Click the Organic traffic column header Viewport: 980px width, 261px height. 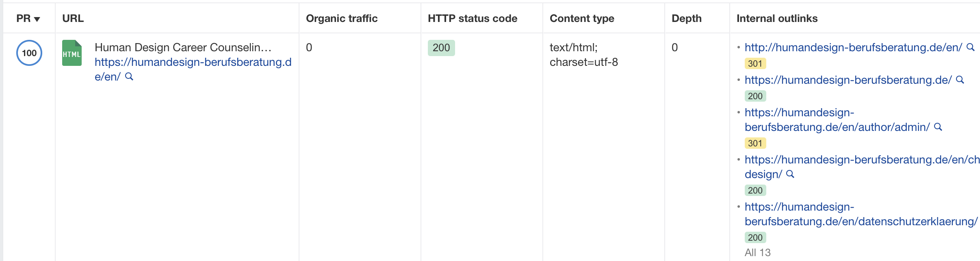click(342, 18)
